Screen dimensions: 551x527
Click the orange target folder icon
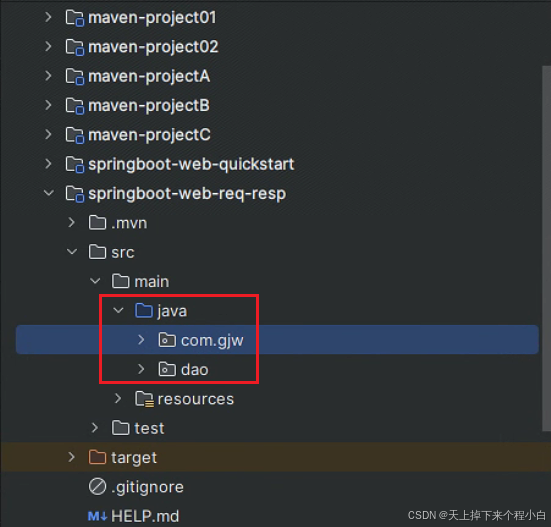tap(97, 457)
